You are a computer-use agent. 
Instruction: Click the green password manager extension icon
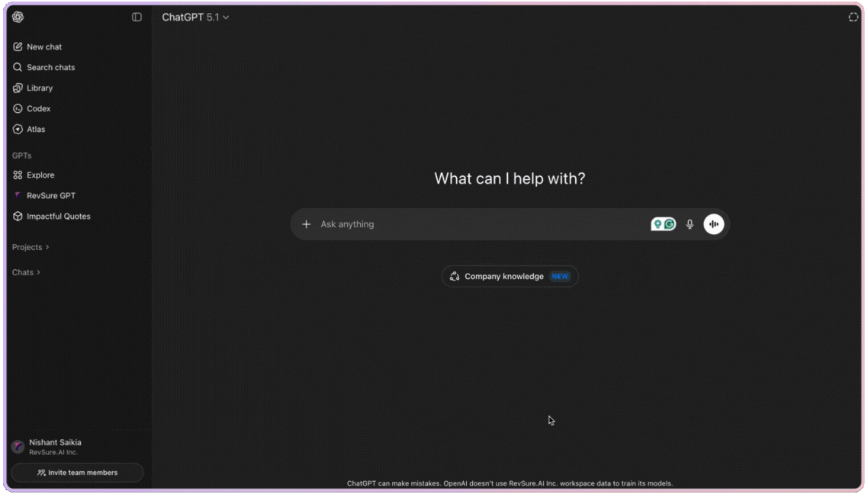tap(657, 224)
